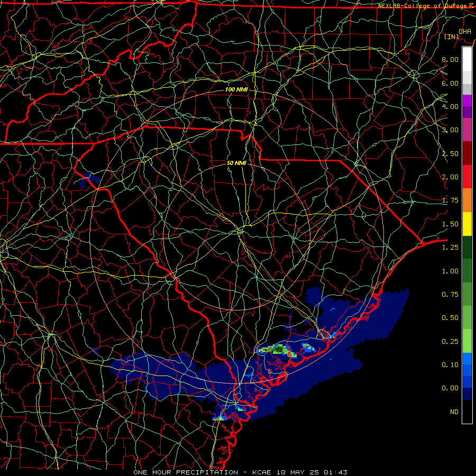Viewport: 476px width, 476px height.
Task: Click the 0.00 legend value label
Action: 450,388
